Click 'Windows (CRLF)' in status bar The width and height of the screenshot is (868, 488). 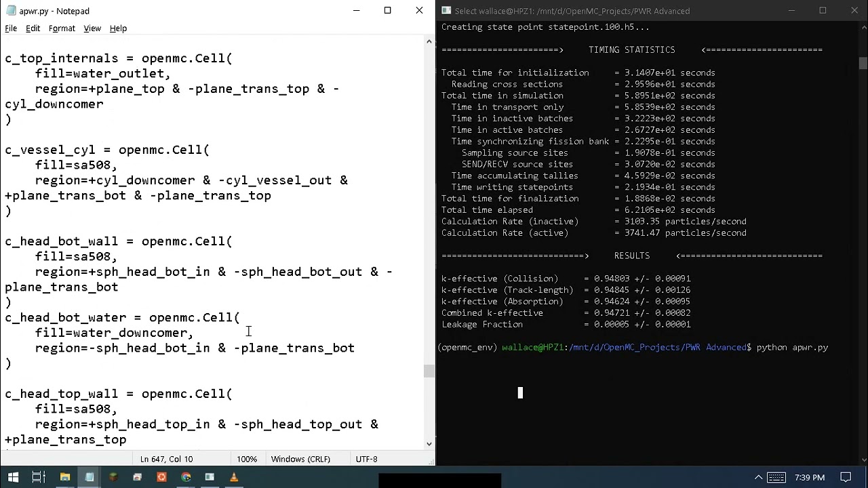tap(300, 459)
